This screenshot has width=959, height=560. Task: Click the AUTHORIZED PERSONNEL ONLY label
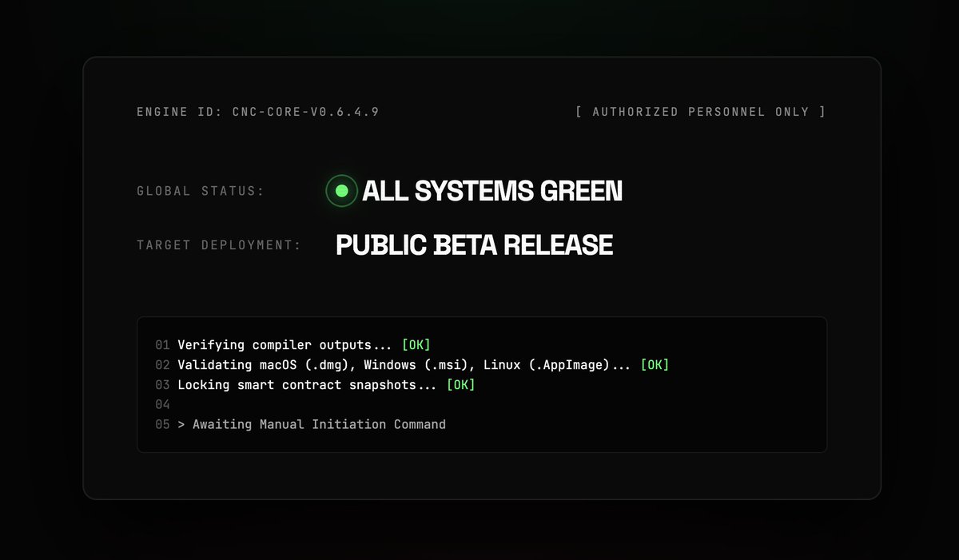click(x=701, y=112)
